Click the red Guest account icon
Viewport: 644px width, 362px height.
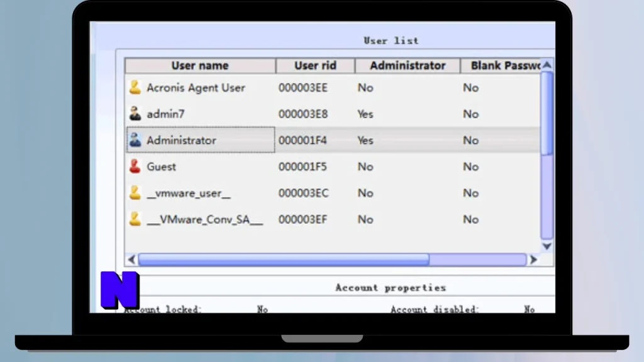click(135, 166)
